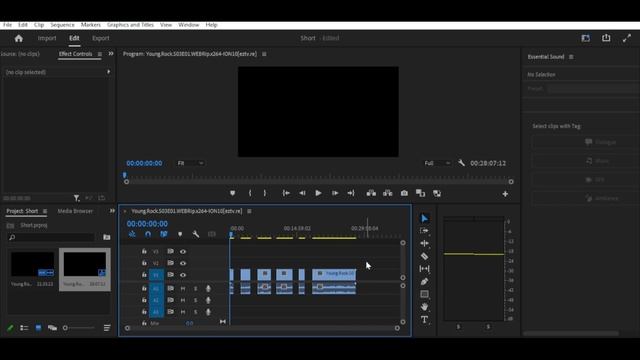Screen dimensions: 640x360
Task: Select the Selection arrow tool
Action: click(424, 219)
